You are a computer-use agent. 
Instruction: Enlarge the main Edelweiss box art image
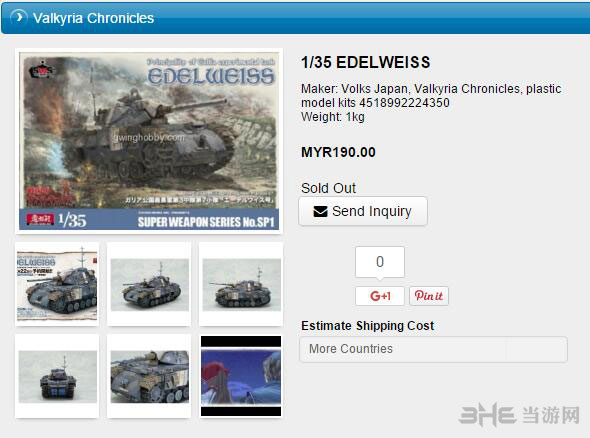click(x=149, y=141)
